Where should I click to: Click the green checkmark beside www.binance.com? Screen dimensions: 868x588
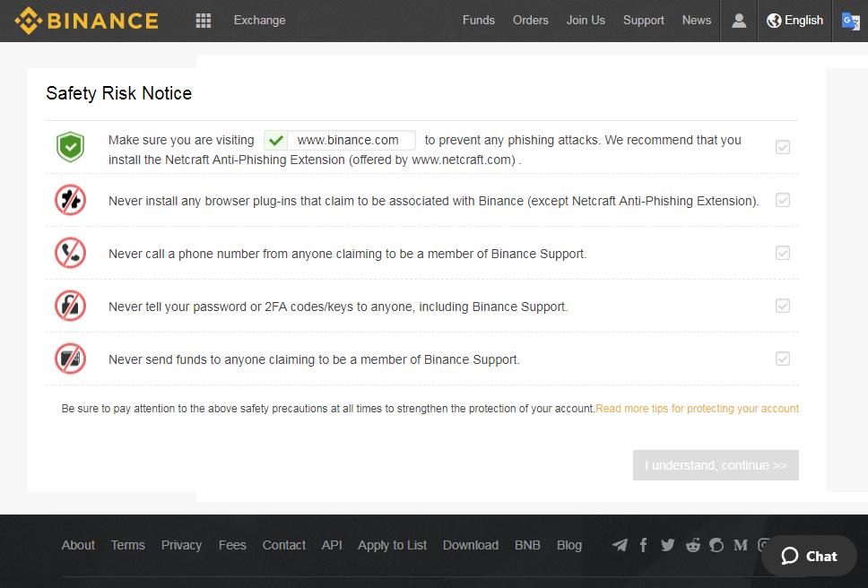click(x=275, y=141)
